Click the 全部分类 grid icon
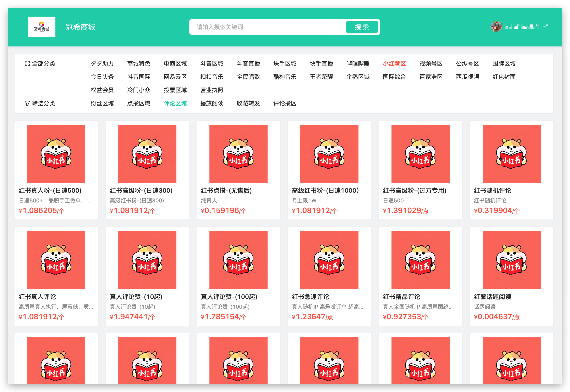The height and width of the screenshot is (392, 570). pos(27,64)
